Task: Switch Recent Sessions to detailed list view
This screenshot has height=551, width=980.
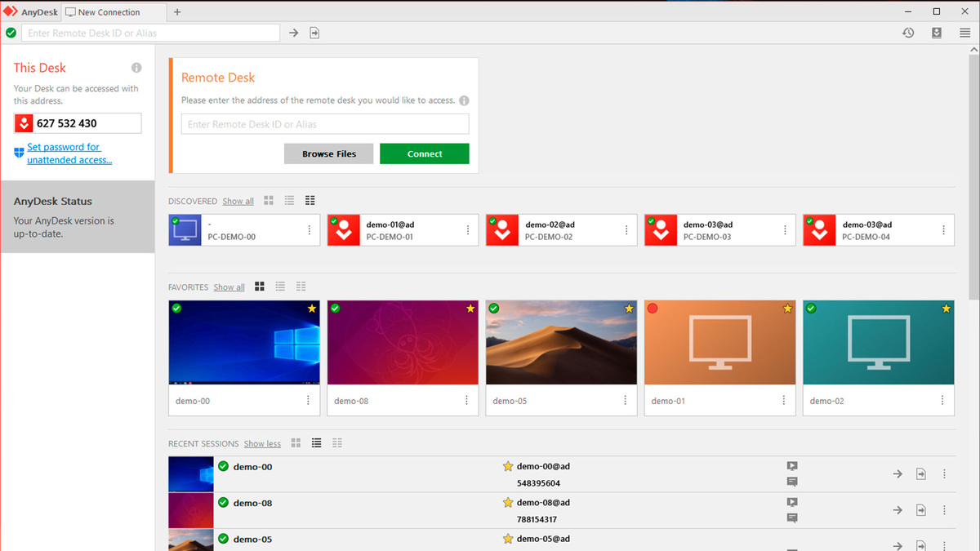Action: click(x=337, y=443)
